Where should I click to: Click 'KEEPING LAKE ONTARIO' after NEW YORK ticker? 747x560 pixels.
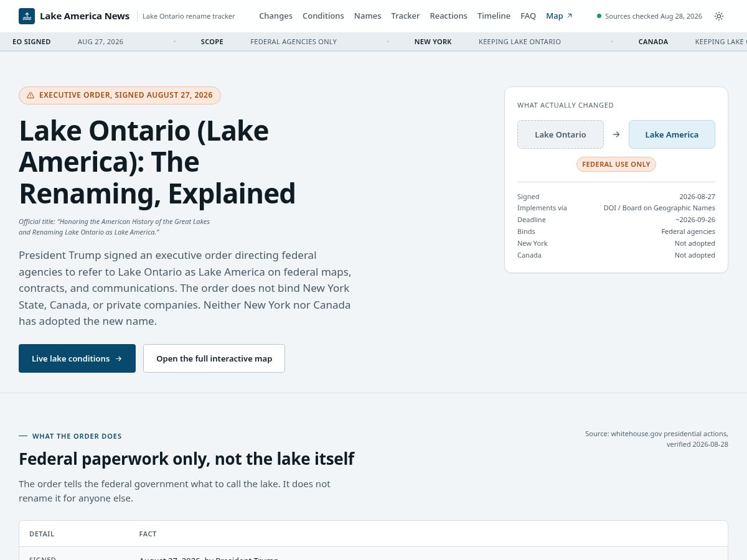520,42
